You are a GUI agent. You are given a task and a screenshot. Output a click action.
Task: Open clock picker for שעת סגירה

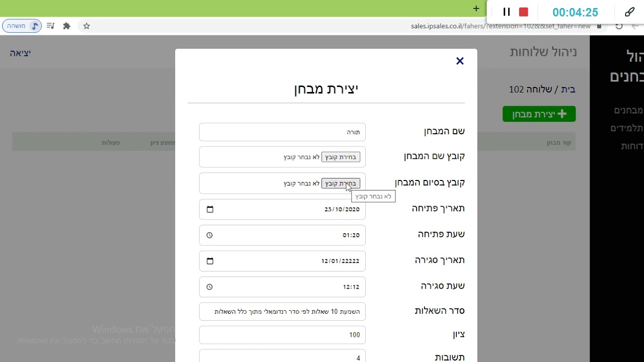click(x=210, y=287)
